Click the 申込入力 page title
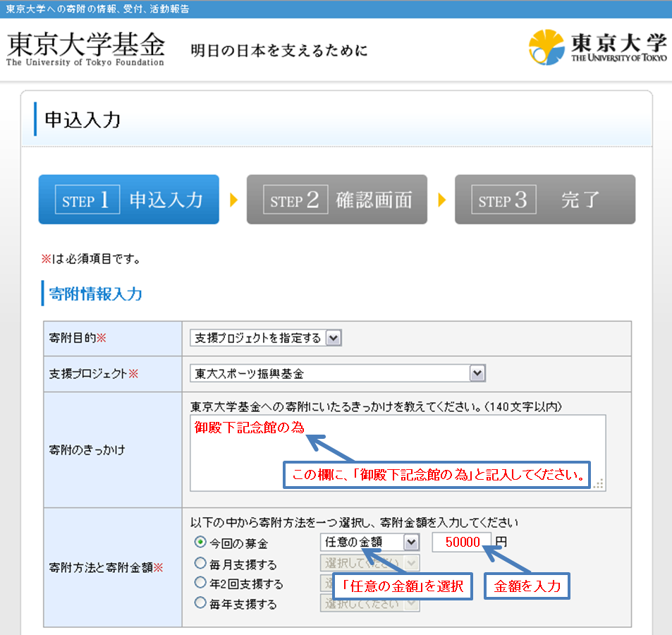 (x=83, y=119)
